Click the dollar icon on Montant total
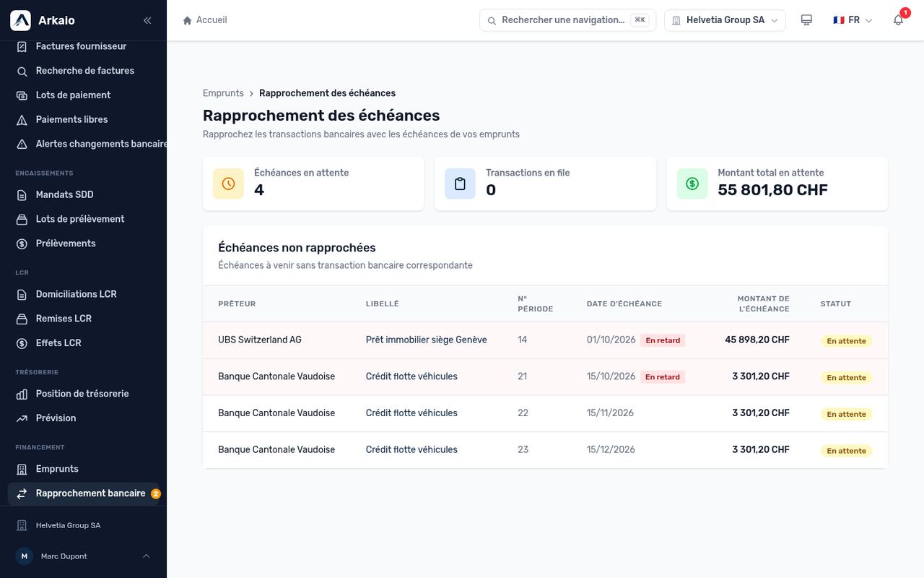 tap(692, 184)
